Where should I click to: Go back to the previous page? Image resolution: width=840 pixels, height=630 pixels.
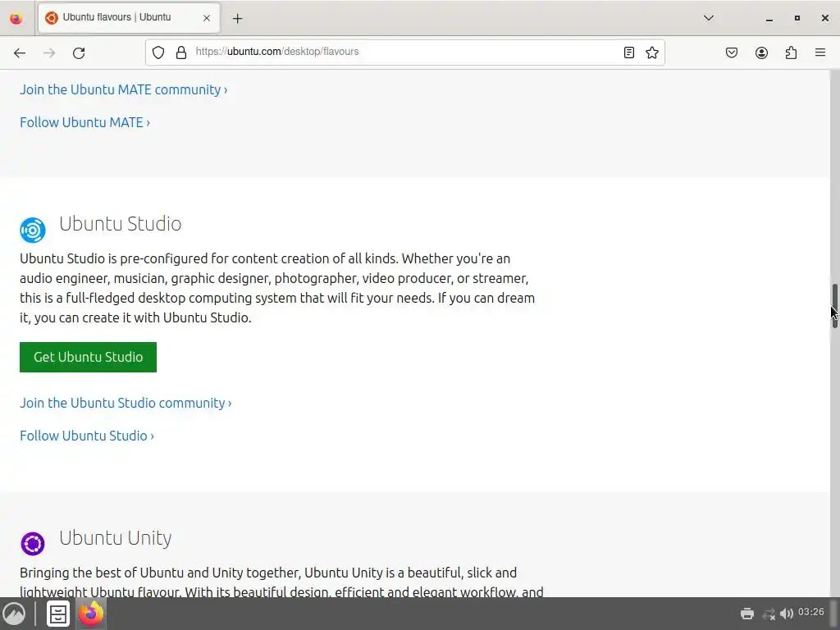[20, 52]
